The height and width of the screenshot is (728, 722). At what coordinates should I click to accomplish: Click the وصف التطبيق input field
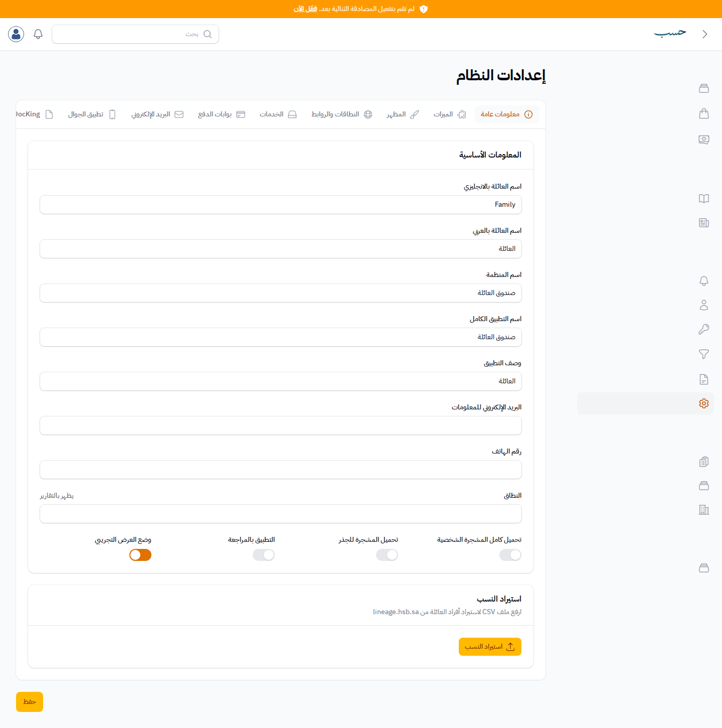click(x=281, y=381)
